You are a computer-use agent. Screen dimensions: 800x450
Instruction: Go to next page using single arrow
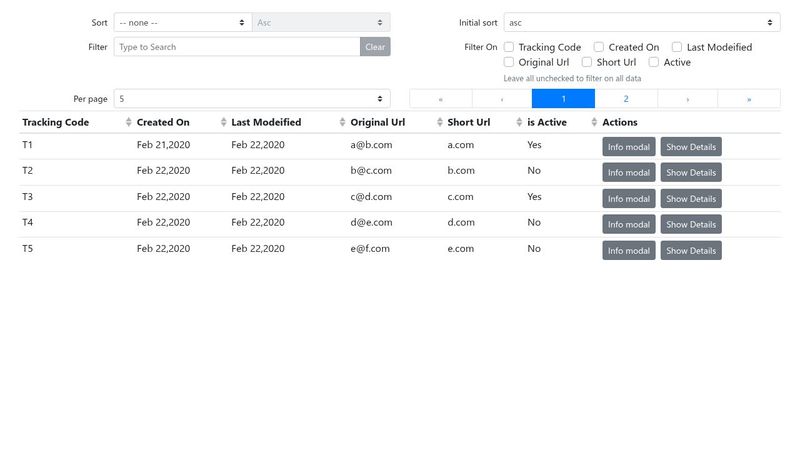tap(687, 99)
